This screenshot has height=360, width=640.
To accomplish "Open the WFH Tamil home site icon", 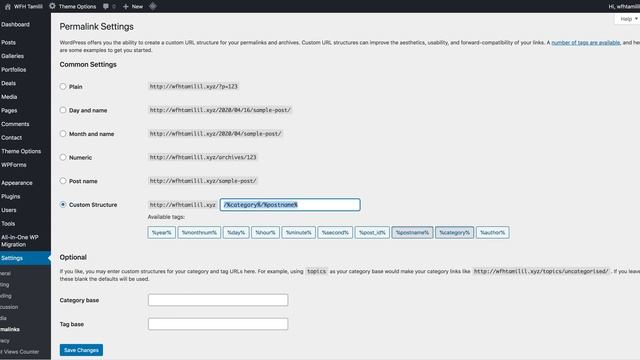I will [7, 6].
